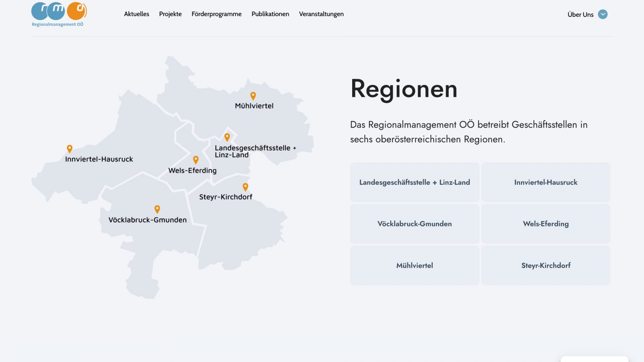Image resolution: width=644 pixels, height=362 pixels.
Task: Select the Landesgeschäftsstelle + Linz-Land region button
Action: (x=415, y=182)
